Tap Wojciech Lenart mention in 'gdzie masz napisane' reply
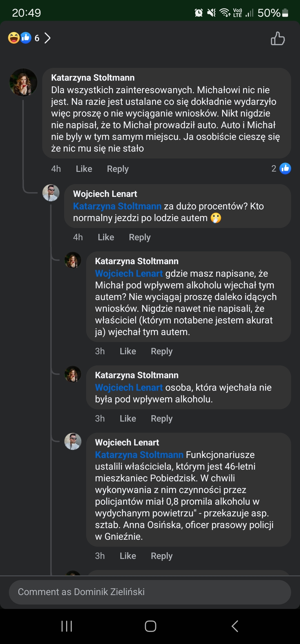 pyautogui.click(x=129, y=273)
